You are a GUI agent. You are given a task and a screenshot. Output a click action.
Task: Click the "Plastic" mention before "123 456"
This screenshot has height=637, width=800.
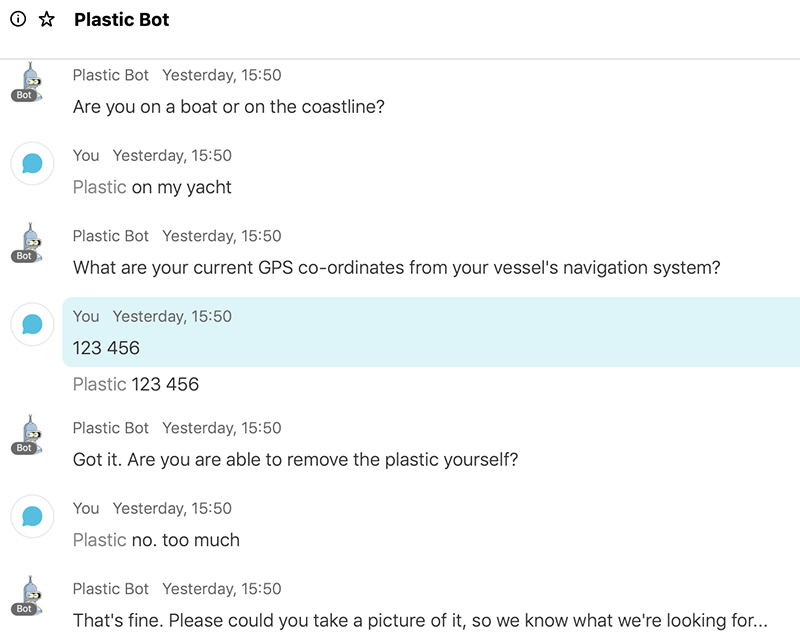click(100, 384)
